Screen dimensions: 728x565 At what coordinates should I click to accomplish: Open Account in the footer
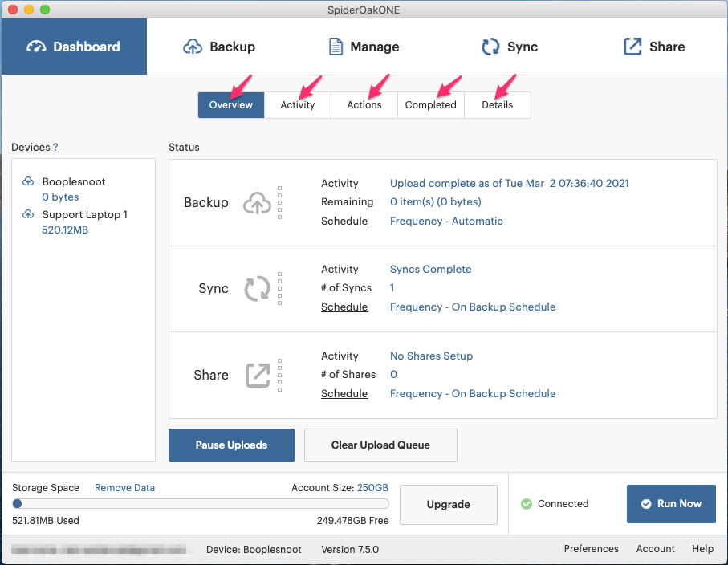click(x=655, y=549)
